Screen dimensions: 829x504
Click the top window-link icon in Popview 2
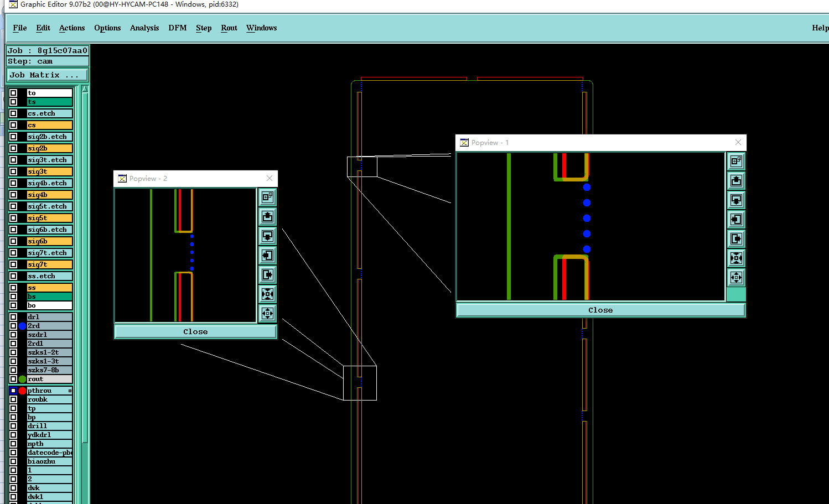(267, 197)
